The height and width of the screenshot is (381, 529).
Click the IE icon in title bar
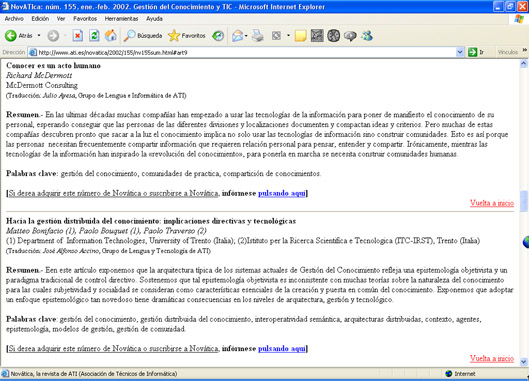[x=5, y=6]
